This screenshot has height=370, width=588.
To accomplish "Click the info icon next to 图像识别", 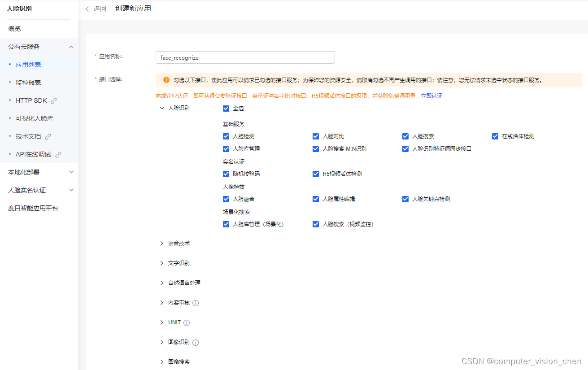I will pyautogui.click(x=196, y=343).
